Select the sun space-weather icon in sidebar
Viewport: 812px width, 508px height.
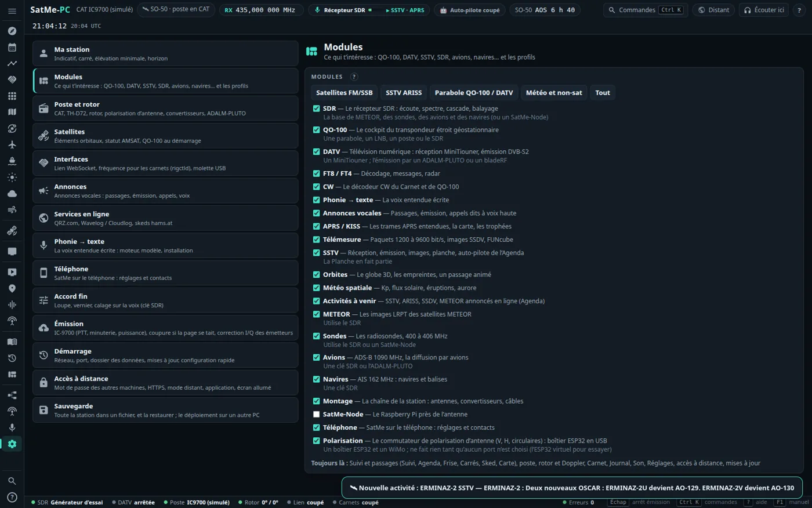pos(12,177)
